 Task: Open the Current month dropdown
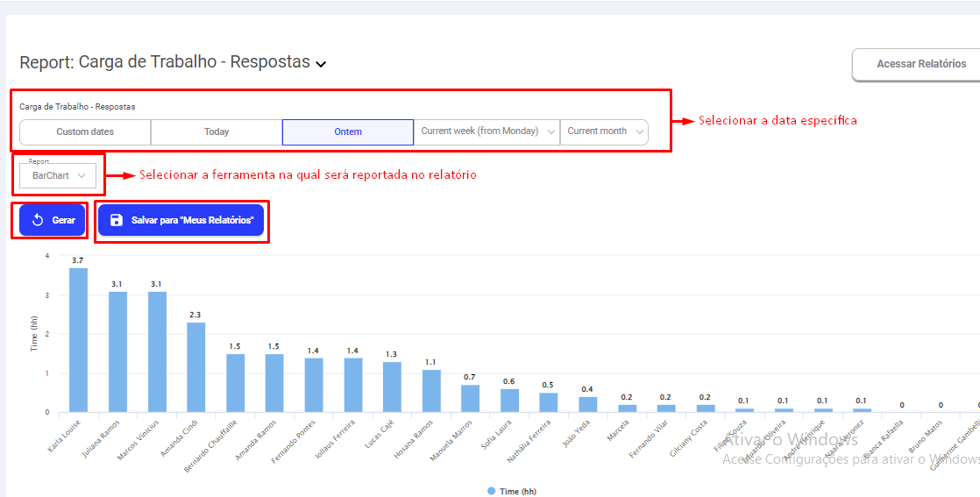(604, 131)
